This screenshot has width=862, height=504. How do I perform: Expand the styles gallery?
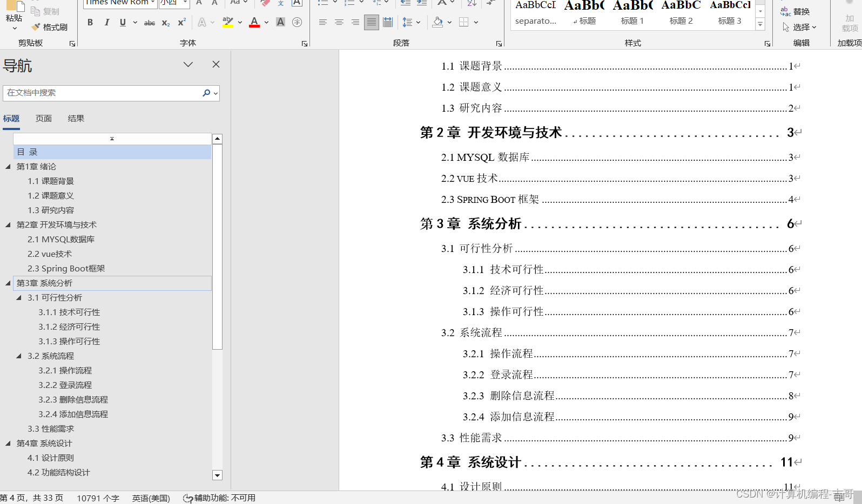[760, 24]
